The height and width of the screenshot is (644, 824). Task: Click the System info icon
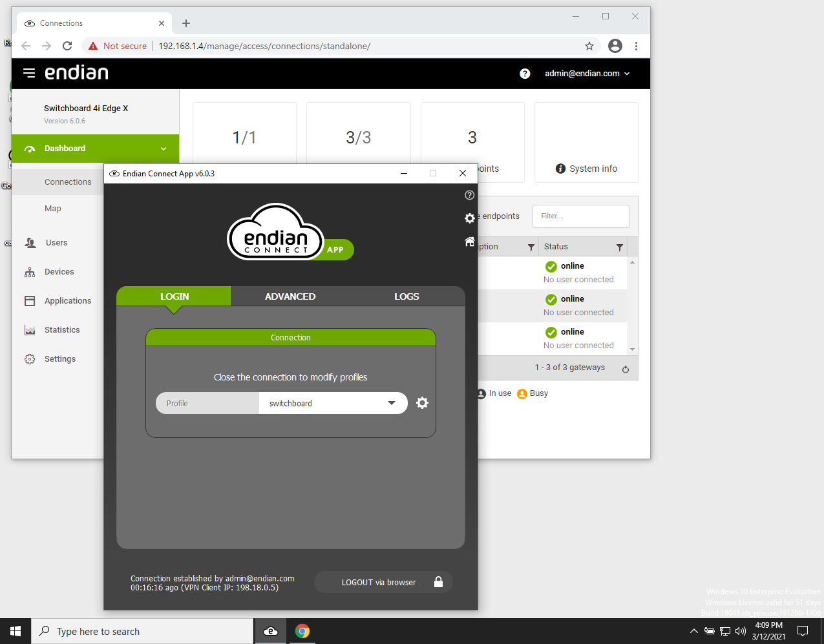click(x=560, y=169)
